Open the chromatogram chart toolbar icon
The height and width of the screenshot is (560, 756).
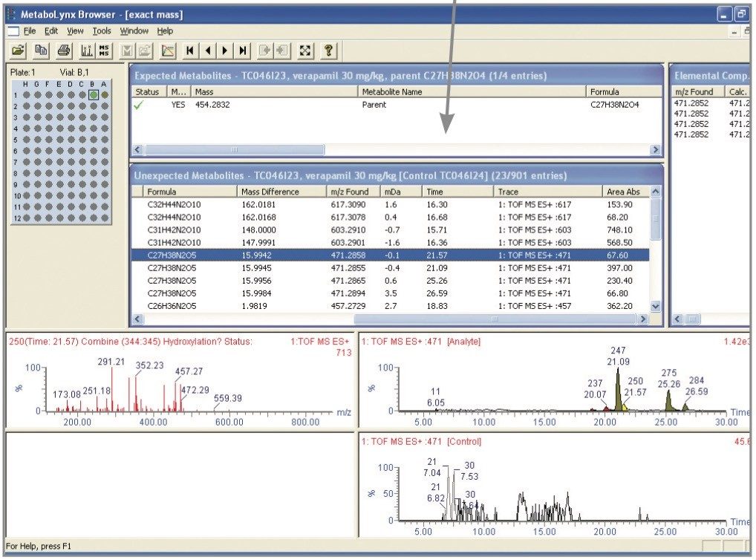(168, 51)
